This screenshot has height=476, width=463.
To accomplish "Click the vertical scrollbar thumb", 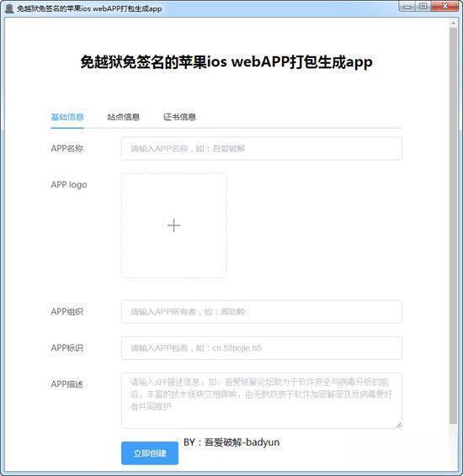I will [453, 226].
